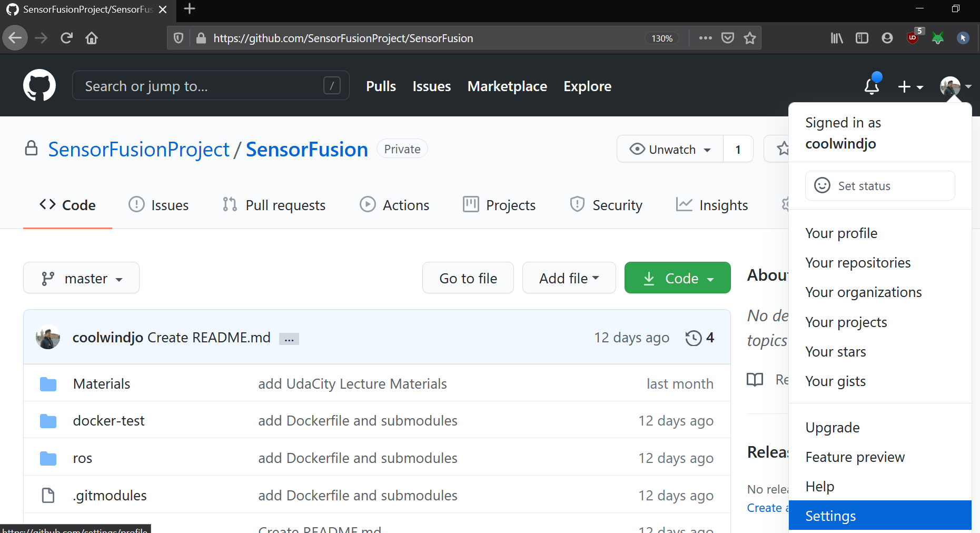
Task: Select Settings in user menu
Action: (x=880, y=516)
